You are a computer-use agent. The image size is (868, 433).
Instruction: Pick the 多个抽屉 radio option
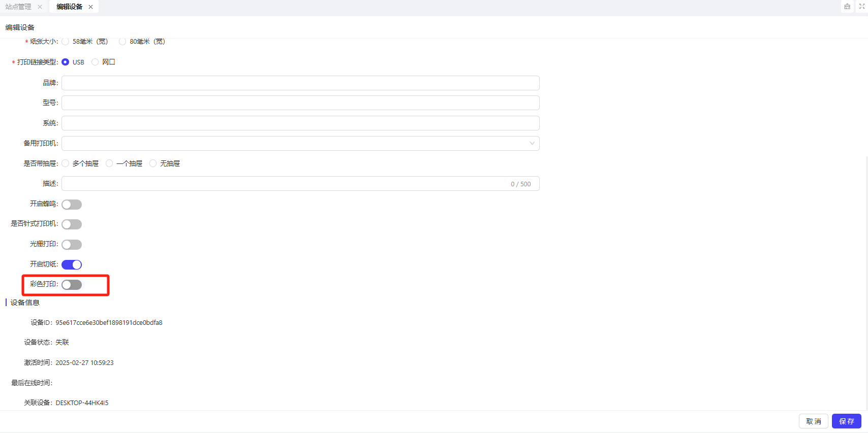(66, 163)
